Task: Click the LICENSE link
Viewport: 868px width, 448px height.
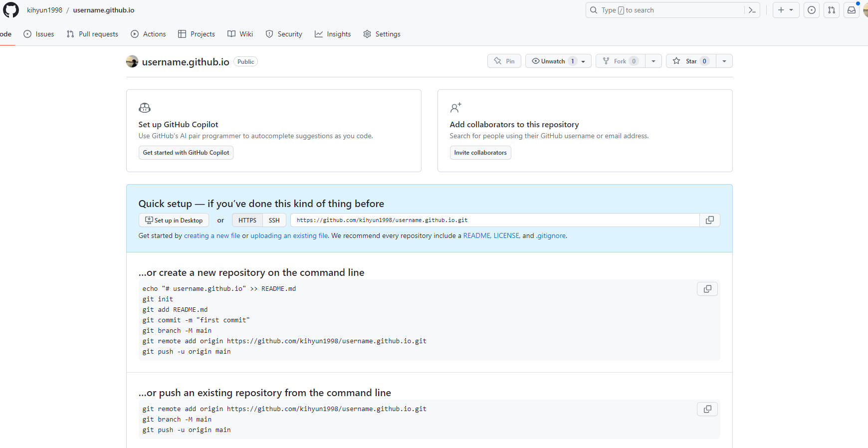Action: click(506, 235)
